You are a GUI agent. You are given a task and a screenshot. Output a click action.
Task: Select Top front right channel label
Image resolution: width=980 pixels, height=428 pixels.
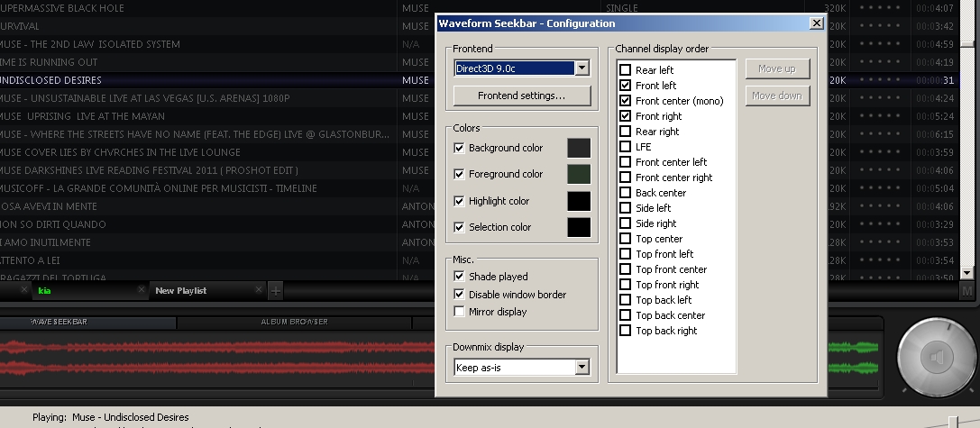667,285
